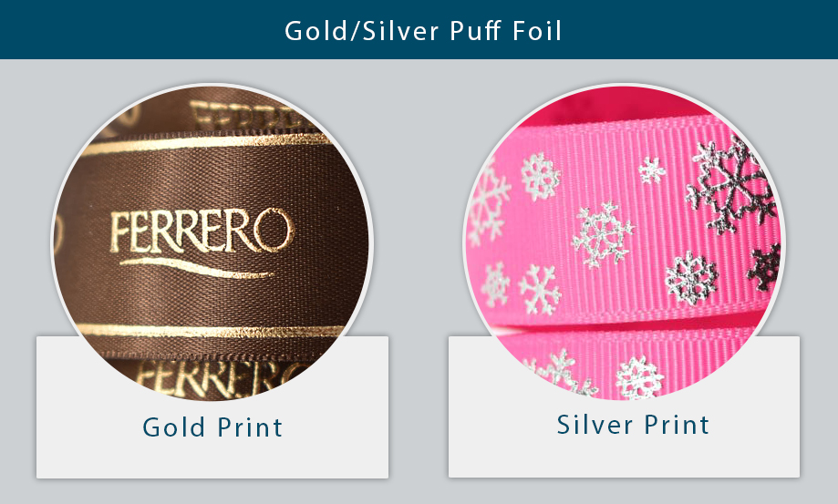838x504 pixels.
Task: Click the Gold Print ribbon thumbnail
Action: [x=212, y=242]
